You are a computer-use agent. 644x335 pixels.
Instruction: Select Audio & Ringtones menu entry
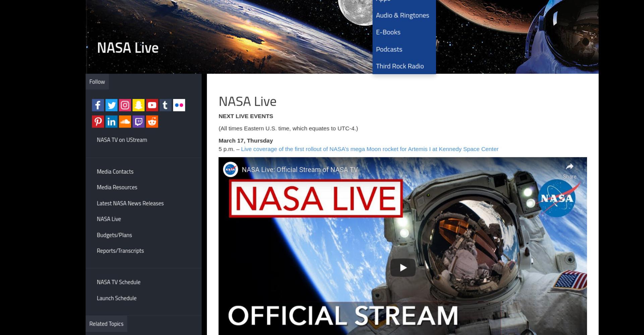pos(402,15)
